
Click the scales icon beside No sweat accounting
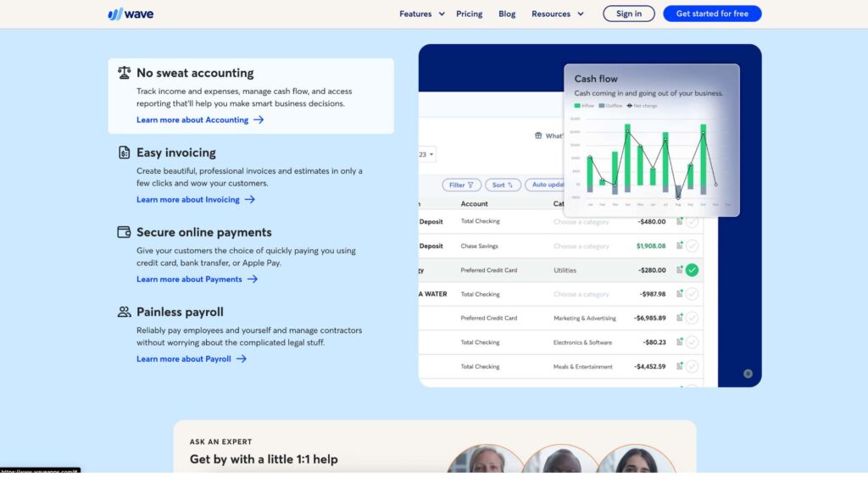[x=125, y=73]
